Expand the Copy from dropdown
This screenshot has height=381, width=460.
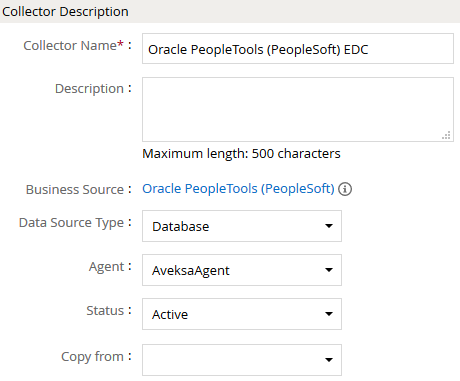click(242, 360)
